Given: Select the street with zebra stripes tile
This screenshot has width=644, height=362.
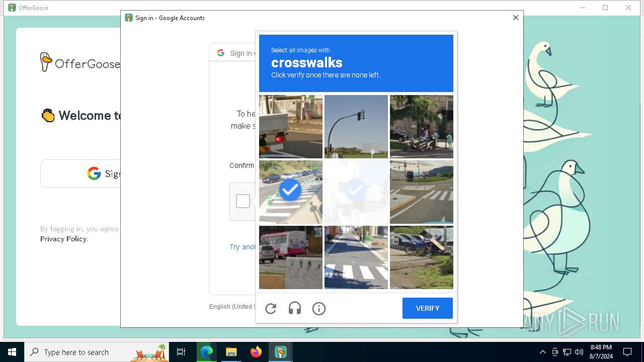Looking at the screenshot, I should pyautogui.click(x=356, y=257).
